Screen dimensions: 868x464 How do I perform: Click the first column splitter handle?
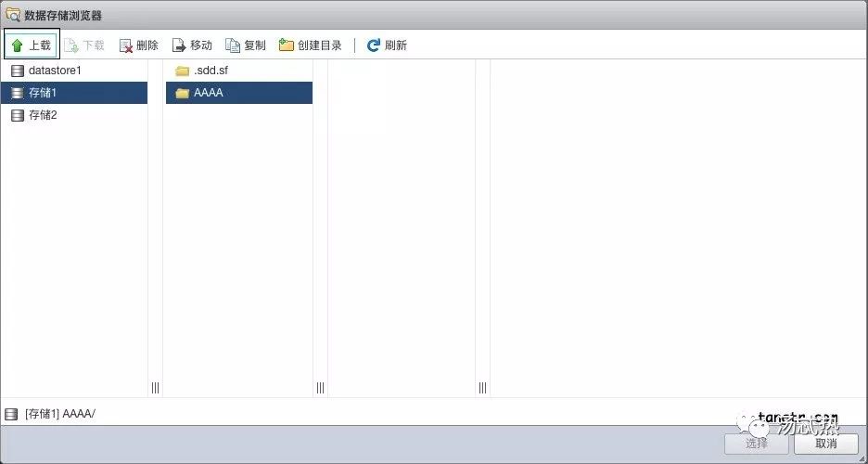(155, 388)
